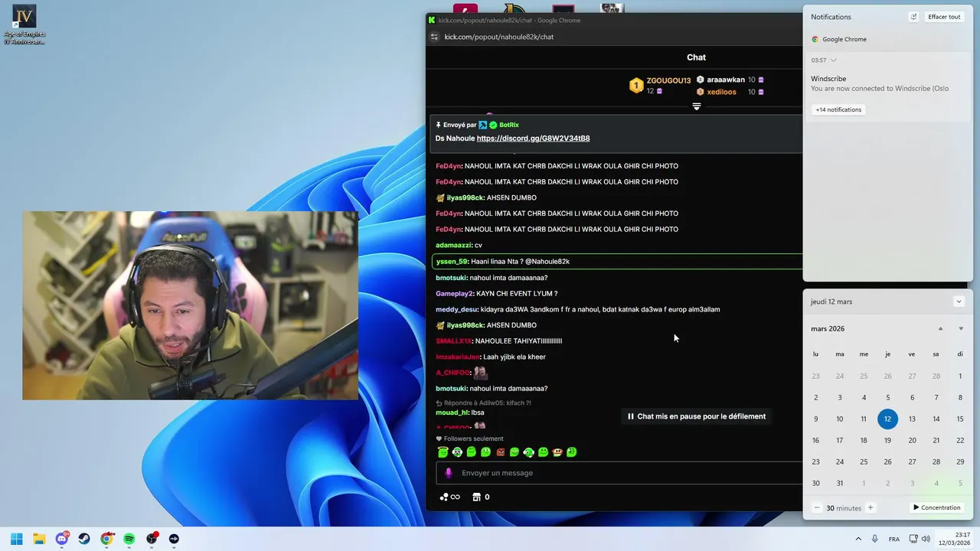Show '+14 notifications' from Chrome
The height and width of the screenshot is (551, 980).
pos(838,109)
